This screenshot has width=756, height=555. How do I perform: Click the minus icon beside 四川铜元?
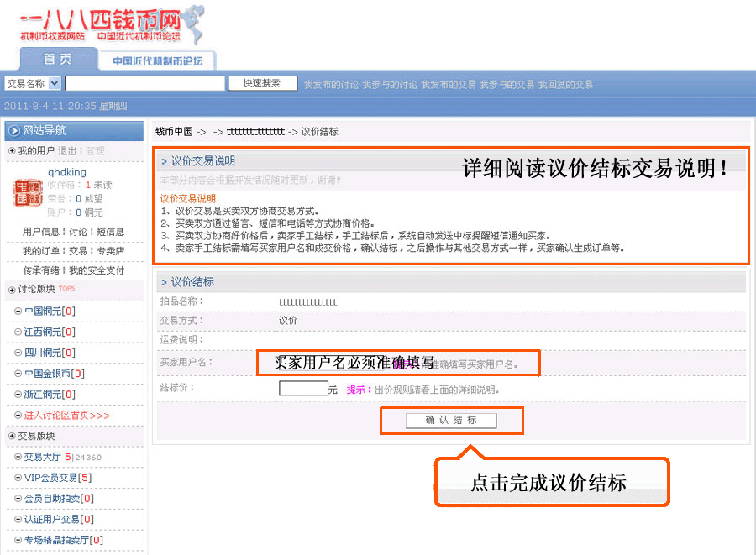click(18, 353)
